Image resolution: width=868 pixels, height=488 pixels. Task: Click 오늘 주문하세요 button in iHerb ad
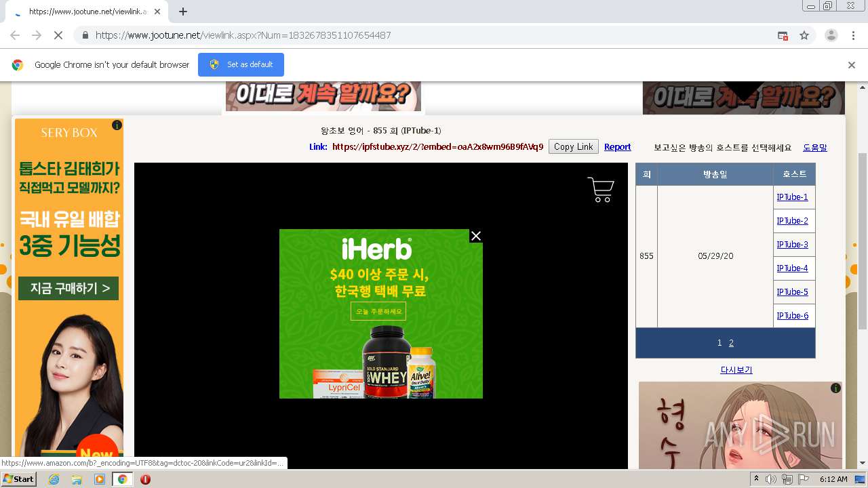378,311
